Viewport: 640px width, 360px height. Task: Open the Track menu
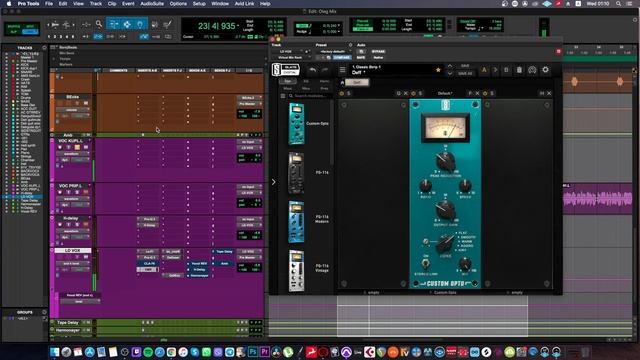(96, 4)
